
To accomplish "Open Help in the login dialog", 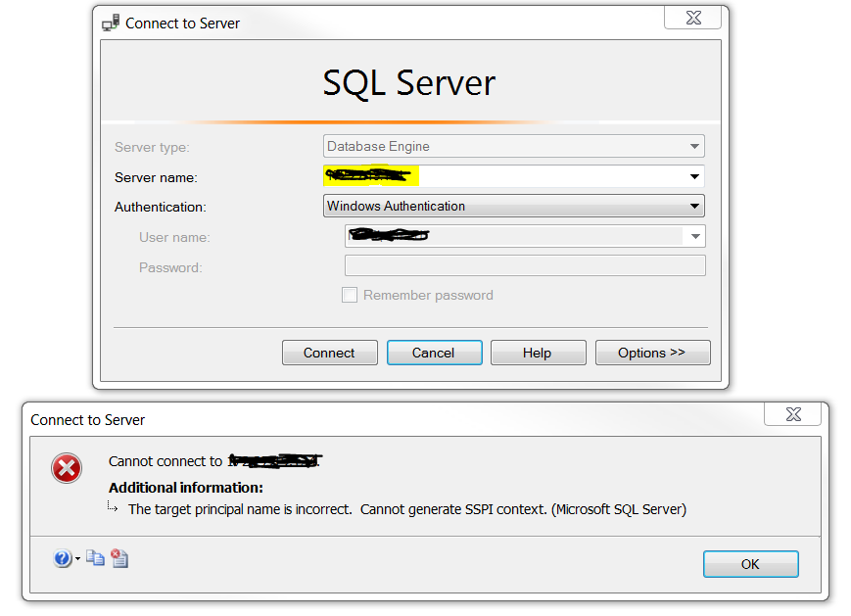I will tap(538, 353).
